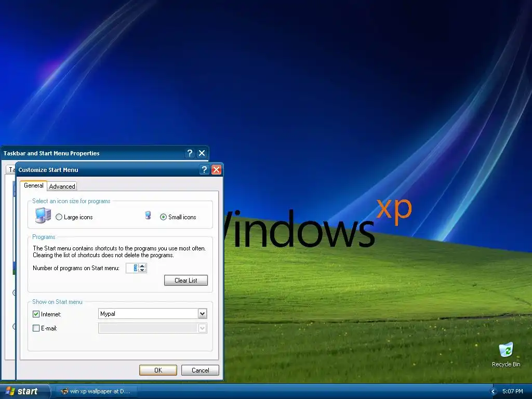Click the Start button

coord(25,391)
